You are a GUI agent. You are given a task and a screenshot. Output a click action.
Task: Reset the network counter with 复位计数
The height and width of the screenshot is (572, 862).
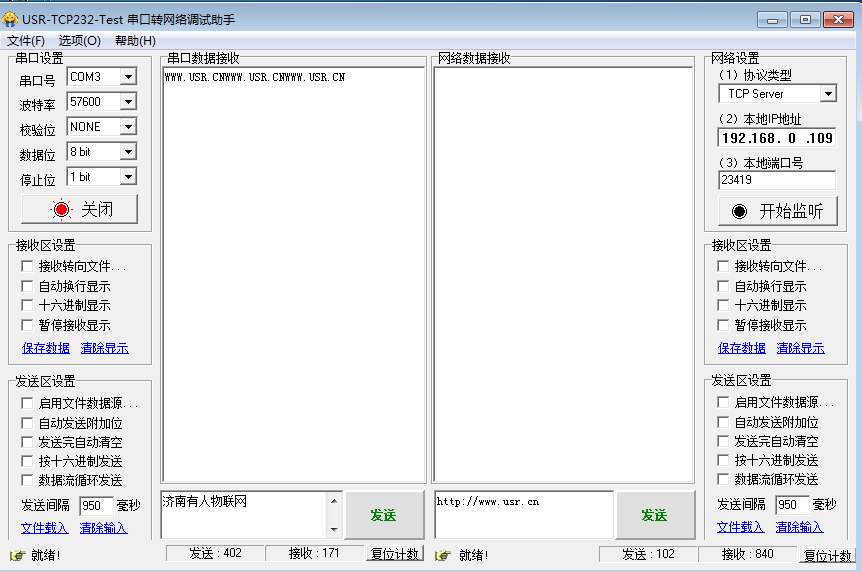[x=827, y=555]
